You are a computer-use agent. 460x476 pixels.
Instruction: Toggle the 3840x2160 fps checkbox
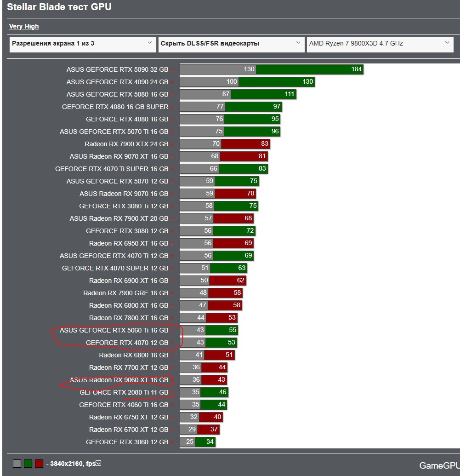98,463
